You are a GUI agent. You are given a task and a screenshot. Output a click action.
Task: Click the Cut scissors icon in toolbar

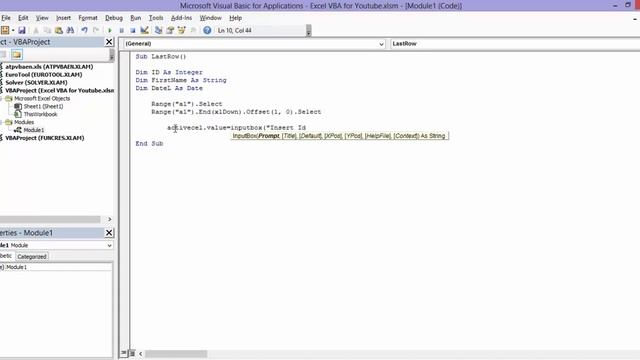click(x=36, y=30)
